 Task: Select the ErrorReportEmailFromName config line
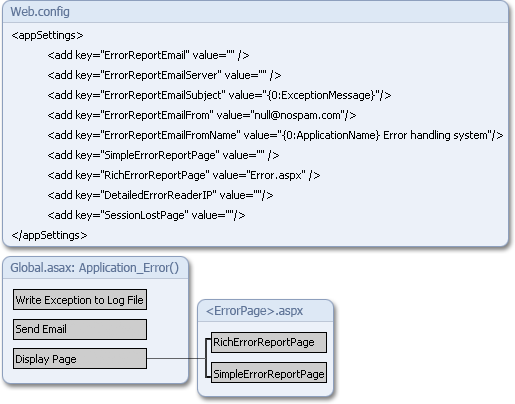click(275, 135)
